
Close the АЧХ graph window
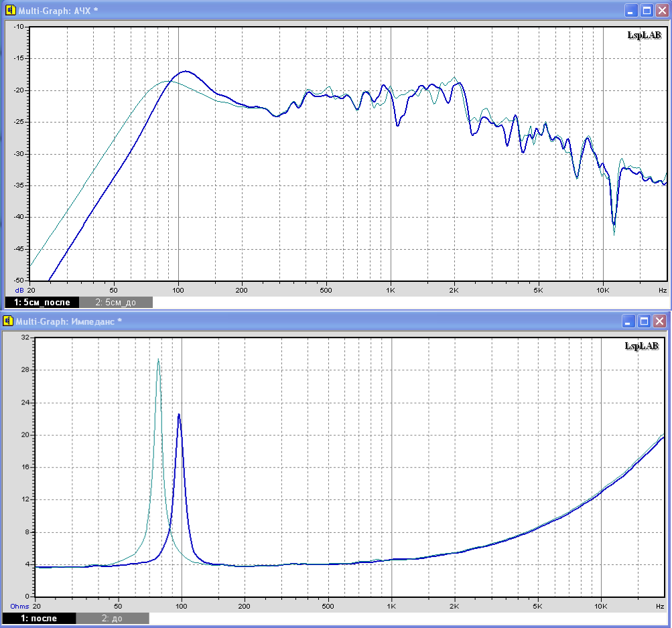(662, 10)
